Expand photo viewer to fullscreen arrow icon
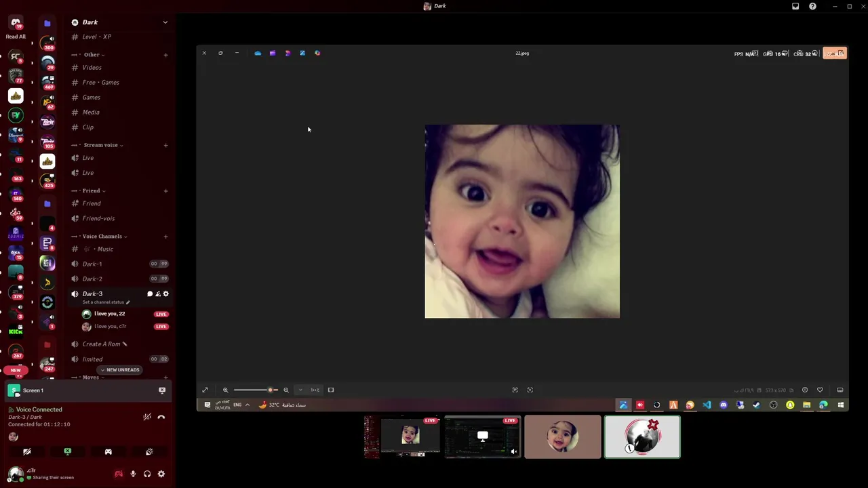This screenshot has height=488, width=868. click(205, 390)
